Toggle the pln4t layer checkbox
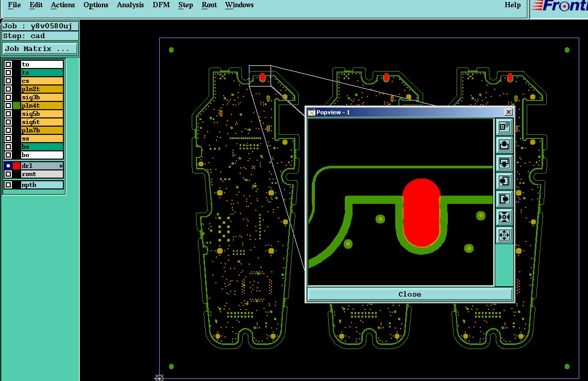Screen dimensions: 588x381 pyautogui.click(x=8, y=105)
